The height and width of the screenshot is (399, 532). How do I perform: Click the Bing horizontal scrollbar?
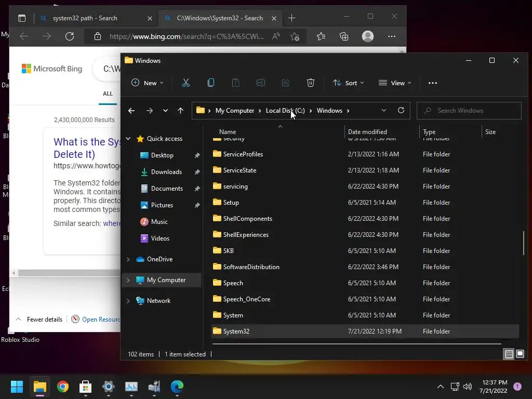click(69, 273)
